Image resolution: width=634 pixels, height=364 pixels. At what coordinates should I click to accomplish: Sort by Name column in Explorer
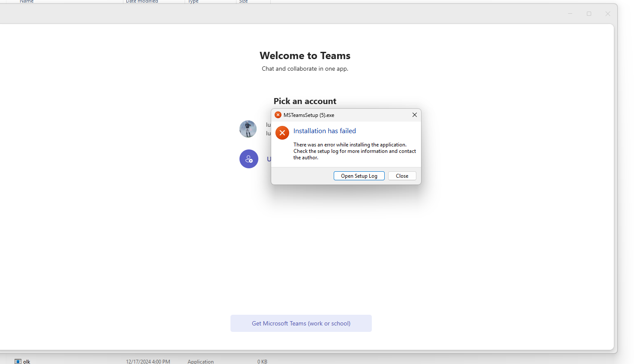click(27, 2)
